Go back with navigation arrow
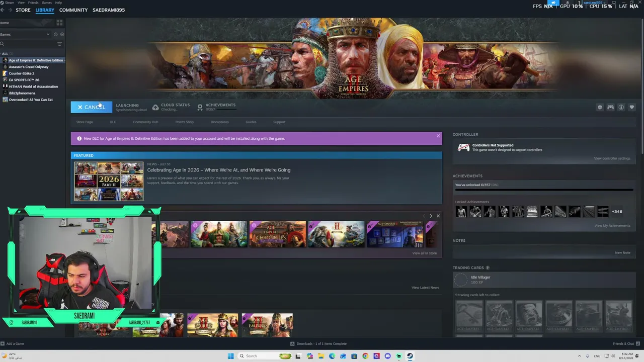The image size is (644, 362). (3, 10)
